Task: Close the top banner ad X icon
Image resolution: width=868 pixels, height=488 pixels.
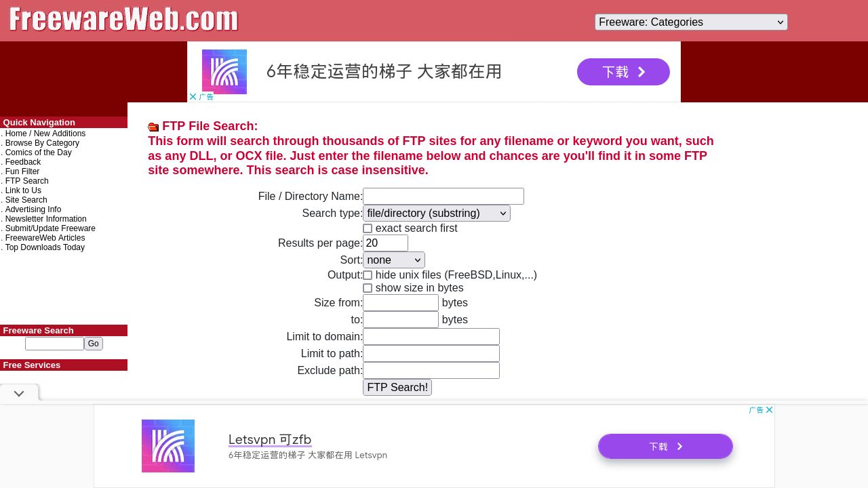Action: point(193,97)
